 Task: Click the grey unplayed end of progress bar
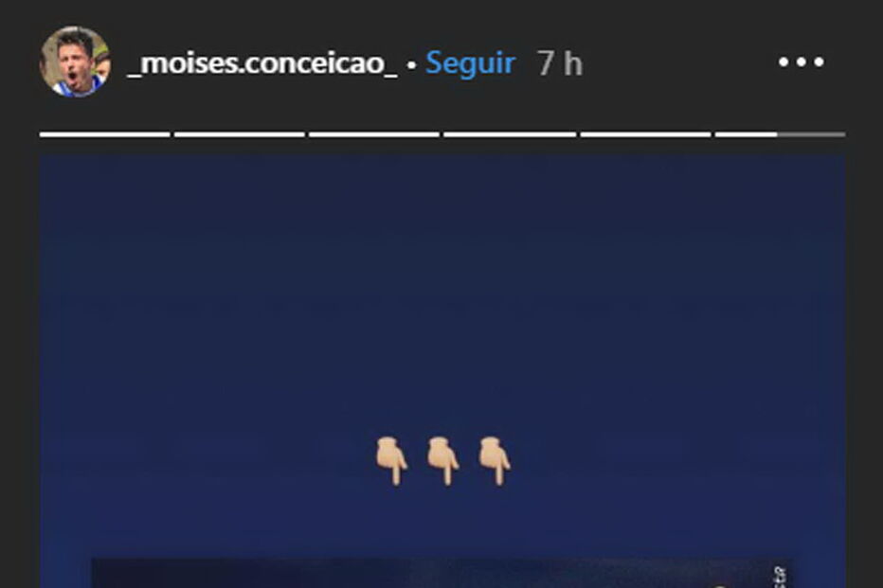812,134
